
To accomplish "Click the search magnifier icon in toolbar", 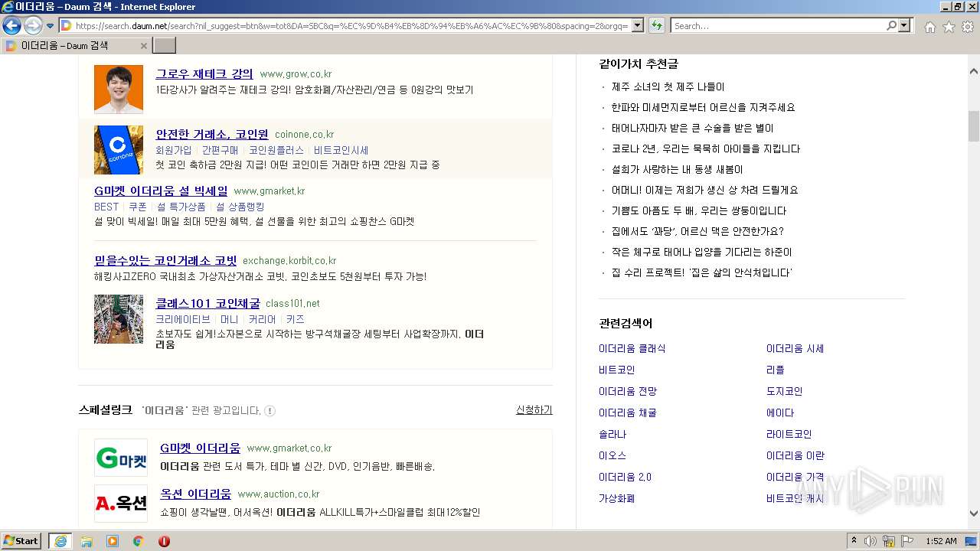I will click(892, 26).
